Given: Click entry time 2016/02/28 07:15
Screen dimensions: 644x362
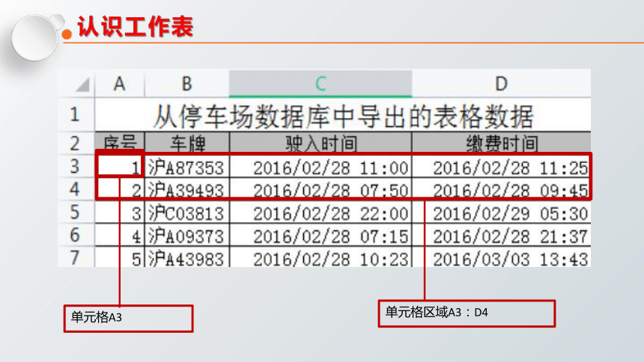Looking at the screenshot, I should coord(321,235).
